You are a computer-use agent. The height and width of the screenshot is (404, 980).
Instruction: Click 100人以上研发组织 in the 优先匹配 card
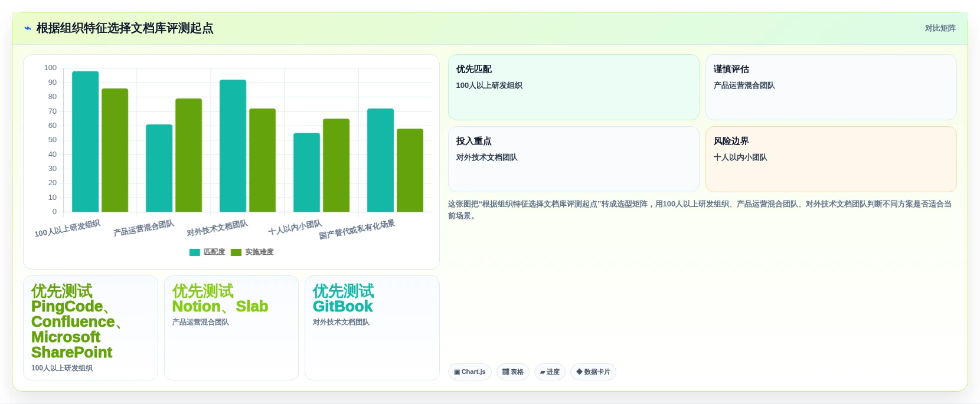pos(489,86)
